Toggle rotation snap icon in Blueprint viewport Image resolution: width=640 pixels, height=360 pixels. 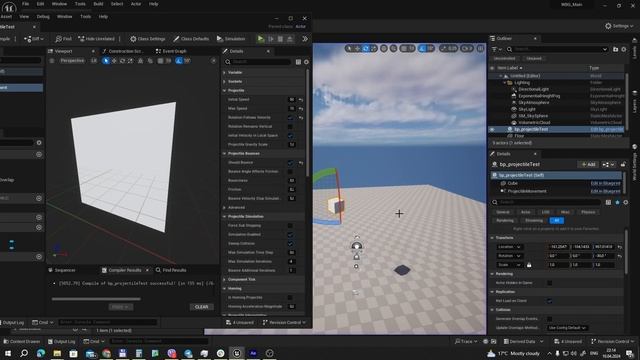point(179,61)
